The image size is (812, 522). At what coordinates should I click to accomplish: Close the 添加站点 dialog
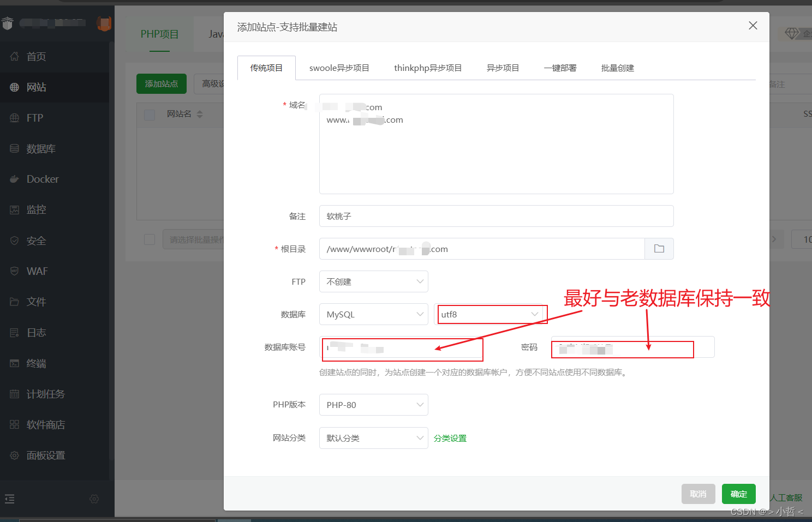pos(753,26)
